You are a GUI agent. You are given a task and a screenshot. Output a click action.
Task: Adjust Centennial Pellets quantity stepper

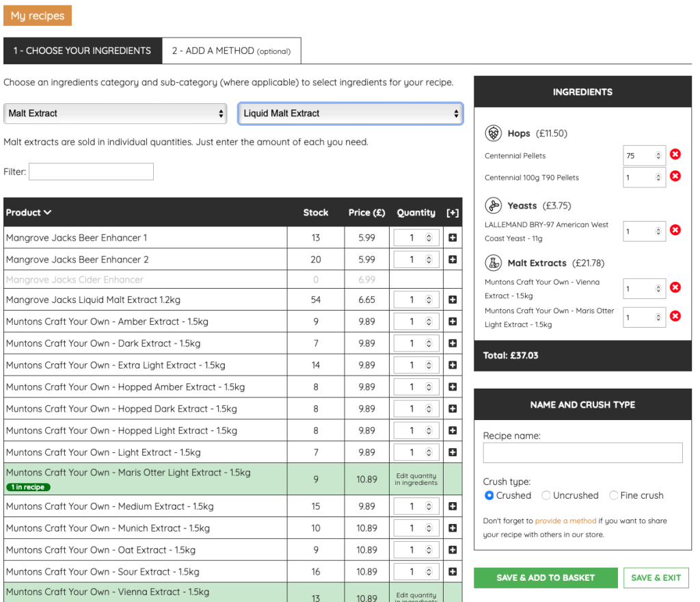pos(658,155)
